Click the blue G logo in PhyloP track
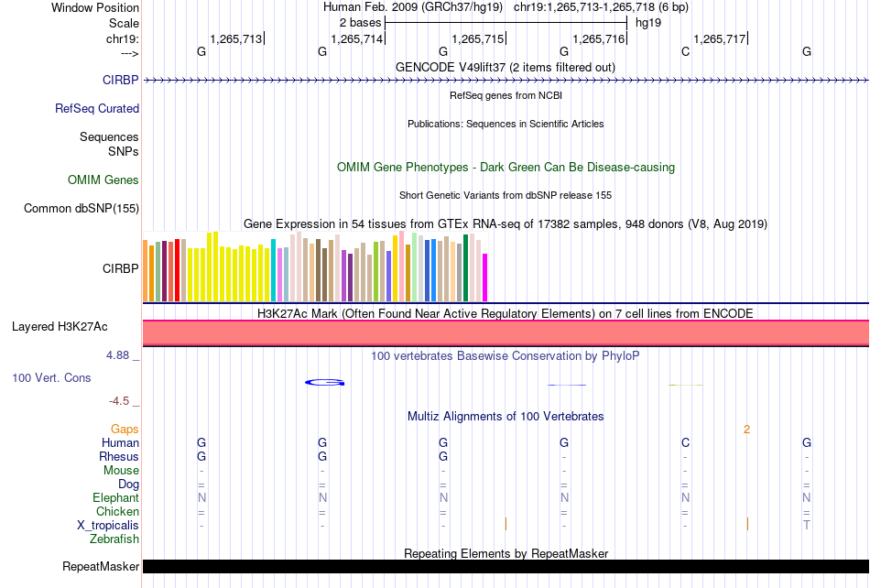This screenshot has width=870, height=588. point(325,382)
